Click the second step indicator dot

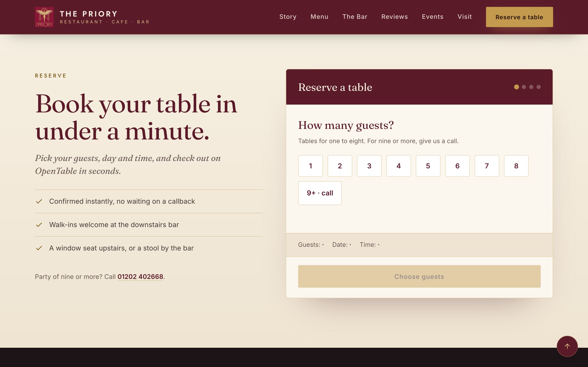[x=524, y=87]
